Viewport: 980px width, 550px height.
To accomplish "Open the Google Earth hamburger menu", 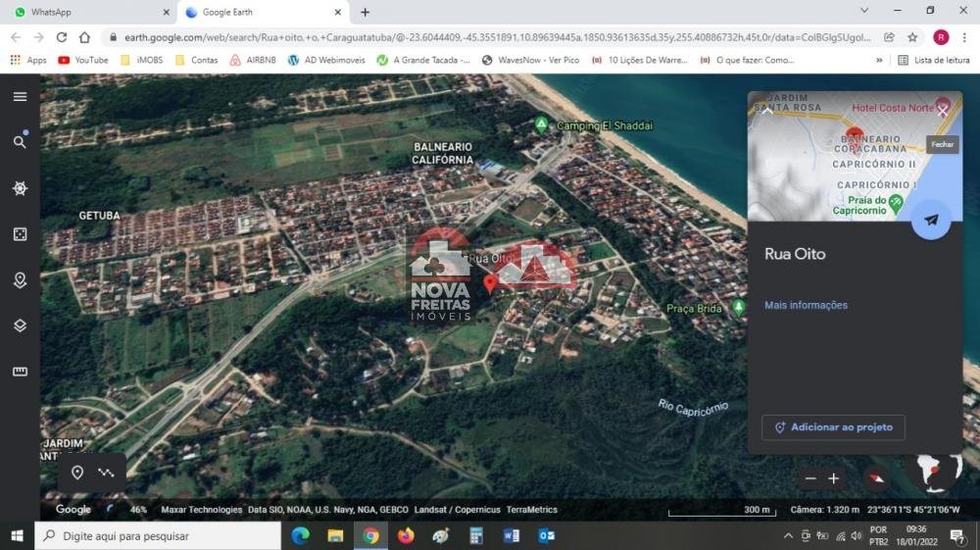I will (20, 96).
